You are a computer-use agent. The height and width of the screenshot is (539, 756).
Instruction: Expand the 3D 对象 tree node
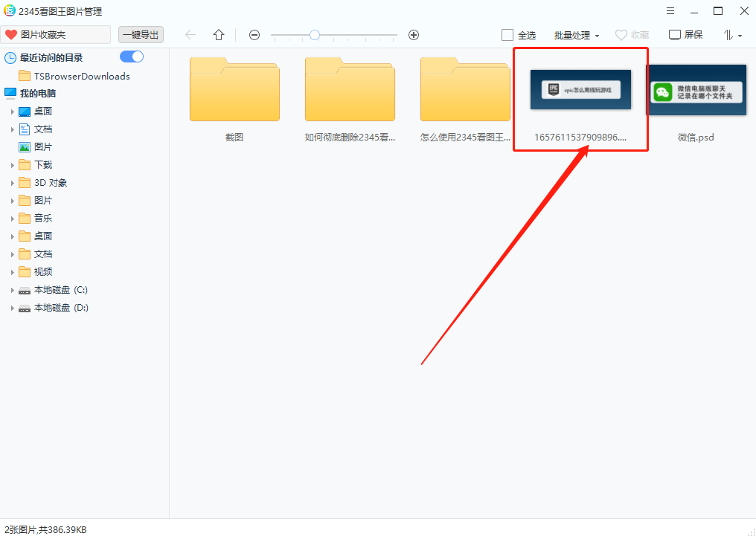[x=13, y=183]
